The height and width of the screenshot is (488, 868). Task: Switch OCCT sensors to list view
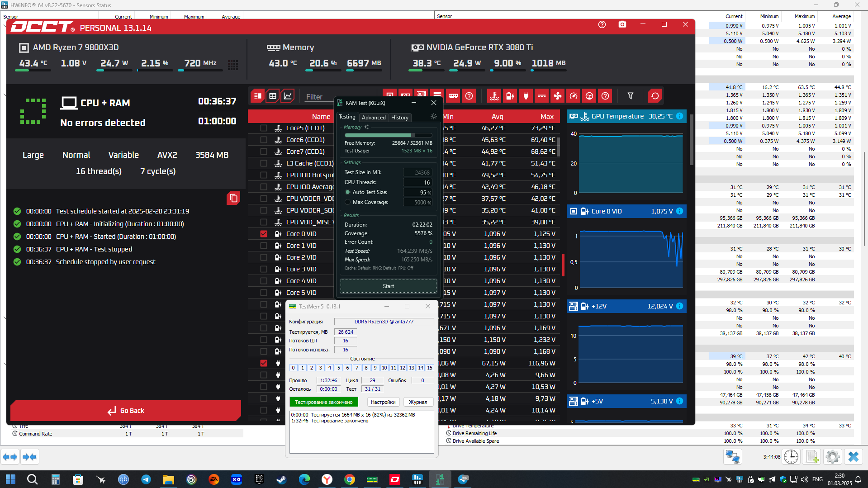pos(258,96)
